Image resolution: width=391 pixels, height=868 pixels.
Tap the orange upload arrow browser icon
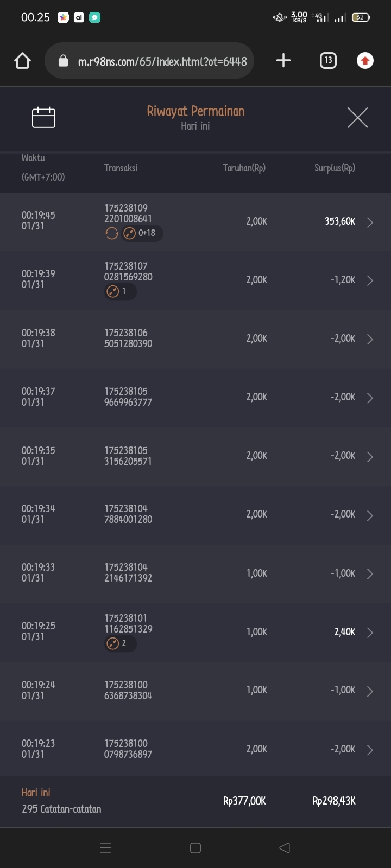(x=365, y=61)
